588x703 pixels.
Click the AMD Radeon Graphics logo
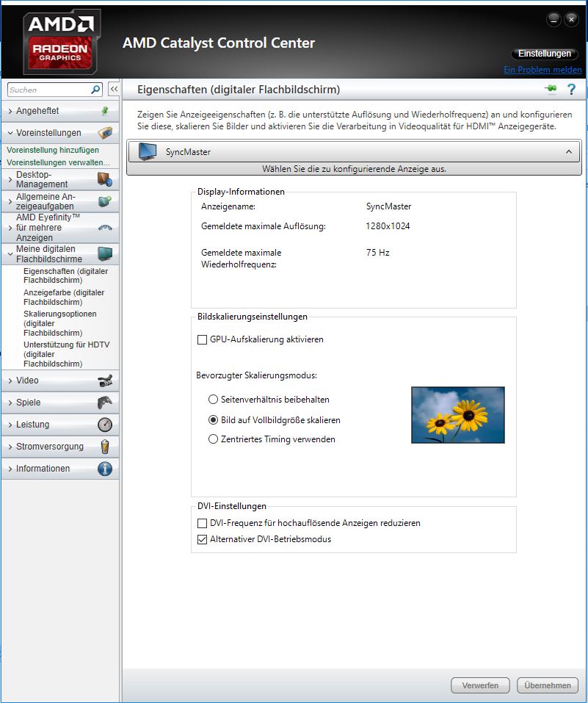62,42
